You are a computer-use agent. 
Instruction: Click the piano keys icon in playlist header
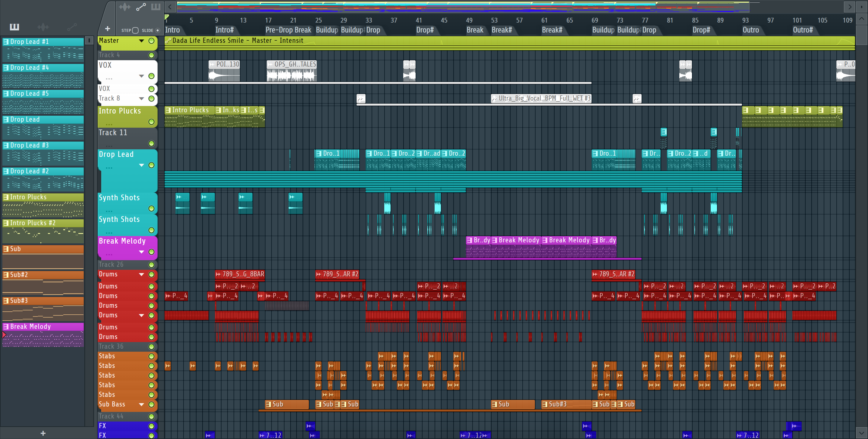(156, 7)
